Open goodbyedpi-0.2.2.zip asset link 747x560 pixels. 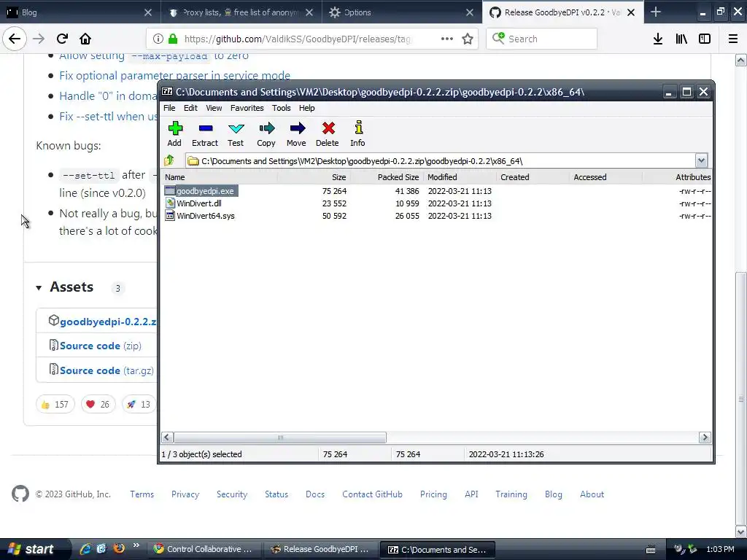click(109, 322)
